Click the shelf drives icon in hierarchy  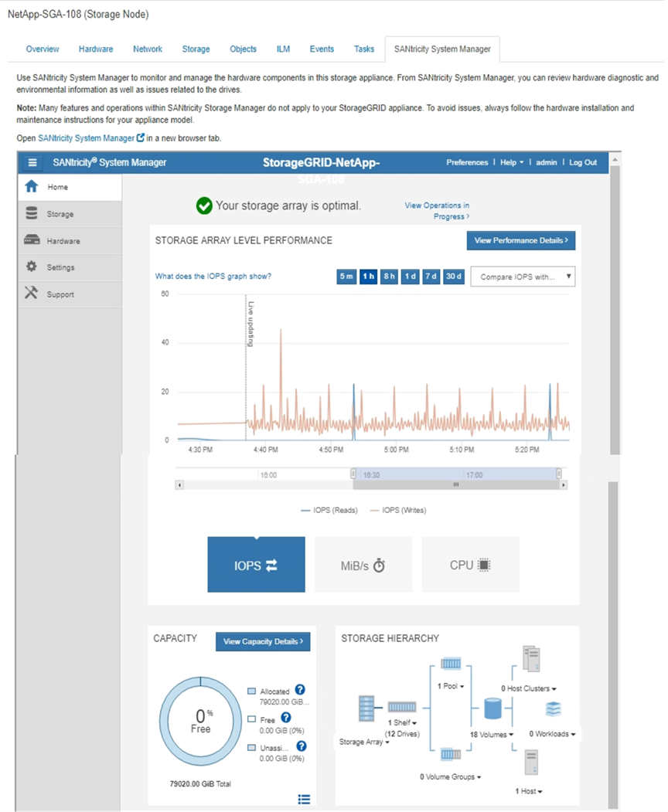[402, 707]
